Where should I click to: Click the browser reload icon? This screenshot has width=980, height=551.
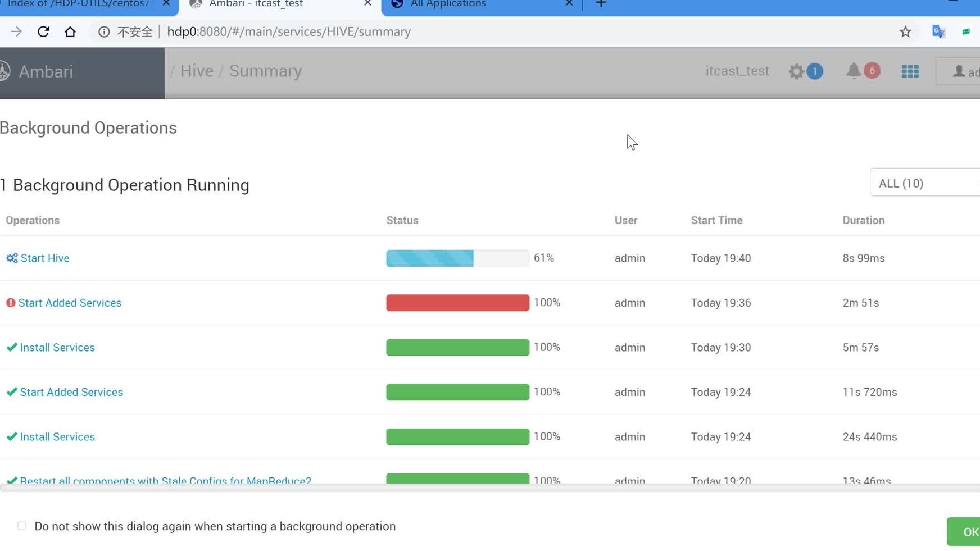(43, 31)
